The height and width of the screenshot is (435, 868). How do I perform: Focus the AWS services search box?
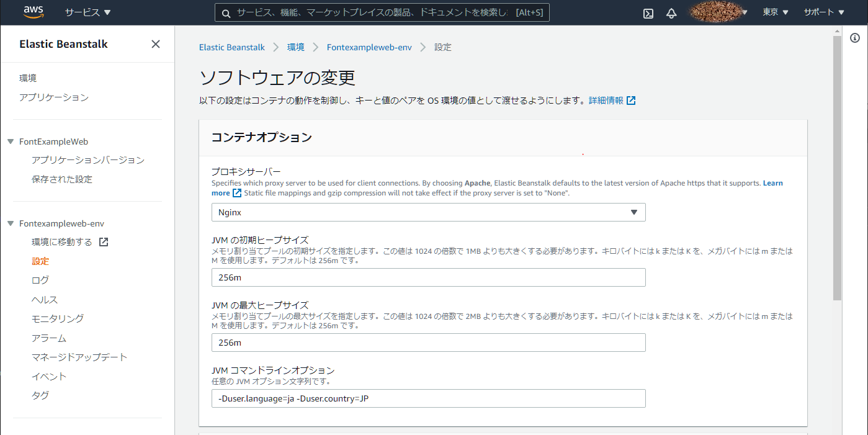coord(382,13)
